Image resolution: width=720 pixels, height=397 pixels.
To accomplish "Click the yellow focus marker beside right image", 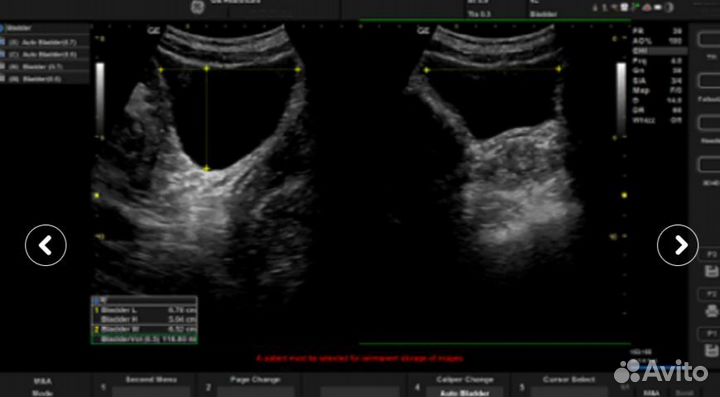I will click(624, 196).
